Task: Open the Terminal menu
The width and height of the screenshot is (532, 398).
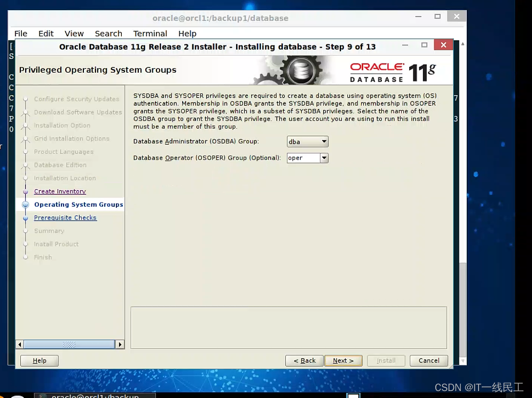Action: (x=150, y=33)
